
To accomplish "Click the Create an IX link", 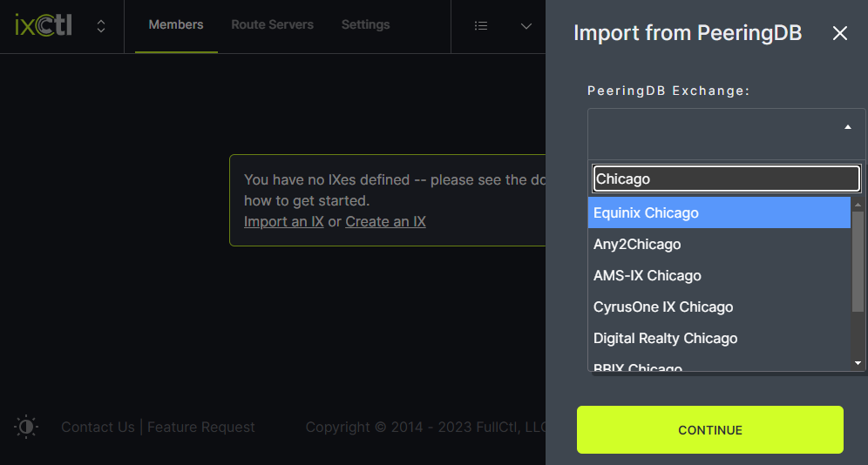I will point(385,221).
